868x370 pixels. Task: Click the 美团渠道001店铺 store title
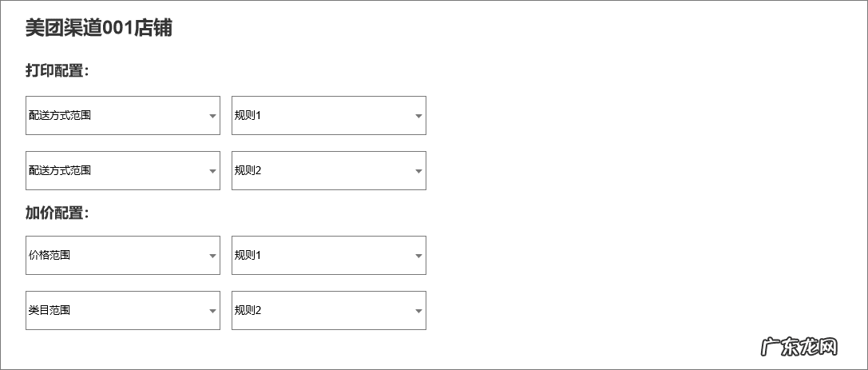coord(99,29)
